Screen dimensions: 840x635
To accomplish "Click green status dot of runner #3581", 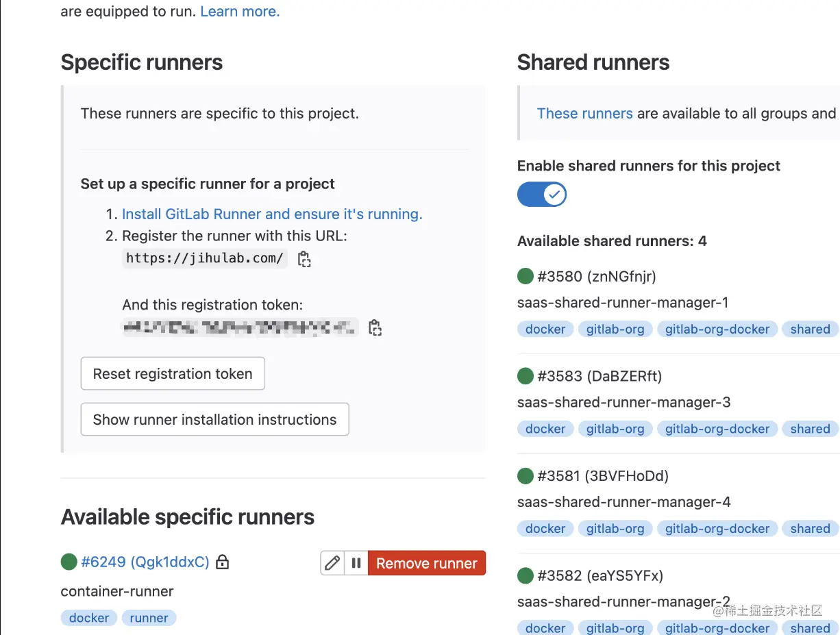I will (x=526, y=475).
